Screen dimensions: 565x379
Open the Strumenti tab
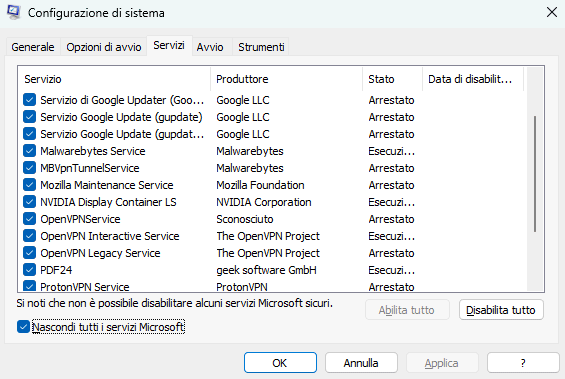(261, 47)
